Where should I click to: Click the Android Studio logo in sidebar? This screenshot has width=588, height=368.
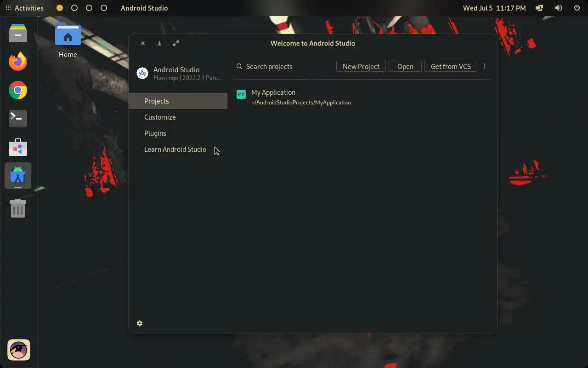142,73
